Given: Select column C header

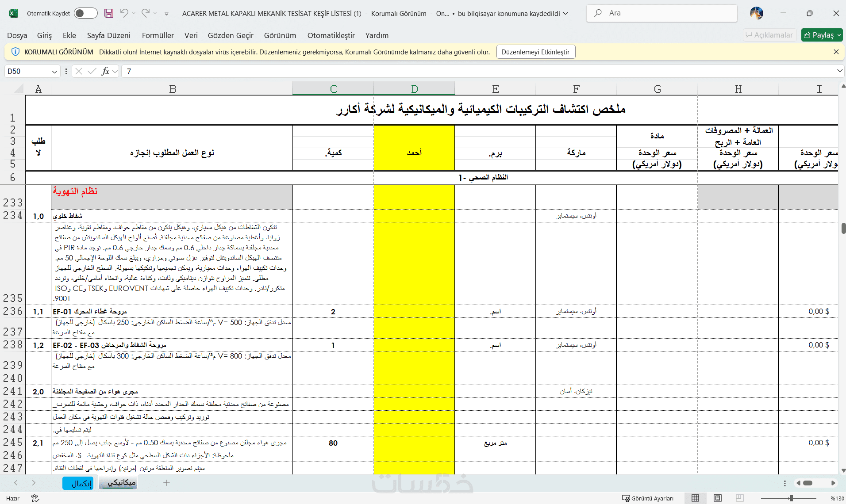Looking at the screenshot, I should tap(333, 89).
